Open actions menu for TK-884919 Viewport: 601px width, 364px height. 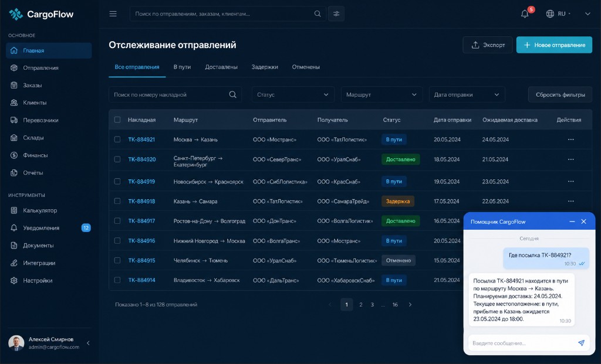570,182
